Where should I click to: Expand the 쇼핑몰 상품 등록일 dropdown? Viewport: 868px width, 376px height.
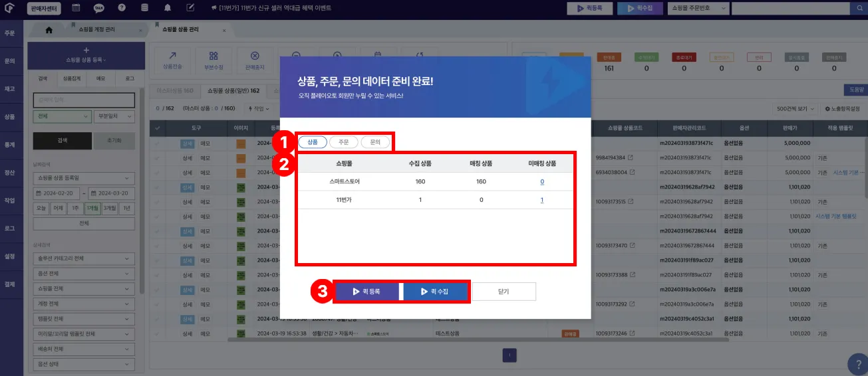coord(84,178)
